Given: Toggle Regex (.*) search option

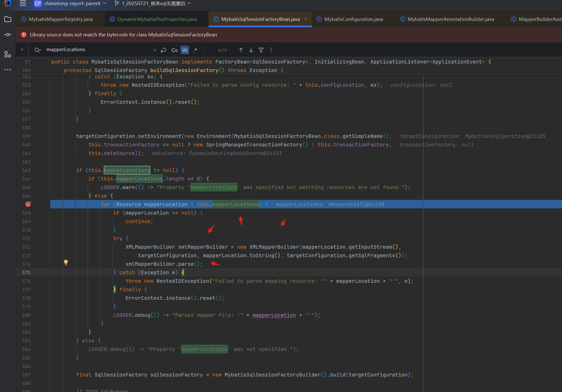Looking at the screenshot, I should click(195, 50).
